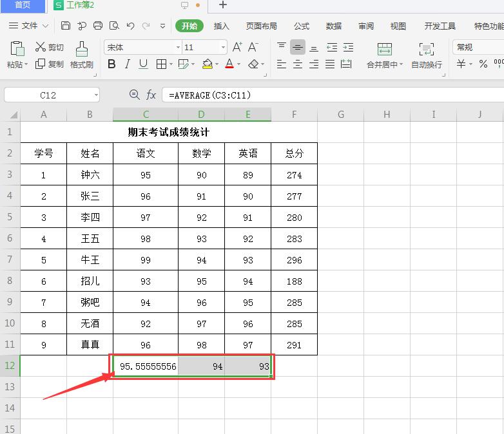Open 视图 ribbon tab
Screen dimensions: 504x434
click(398, 26)
